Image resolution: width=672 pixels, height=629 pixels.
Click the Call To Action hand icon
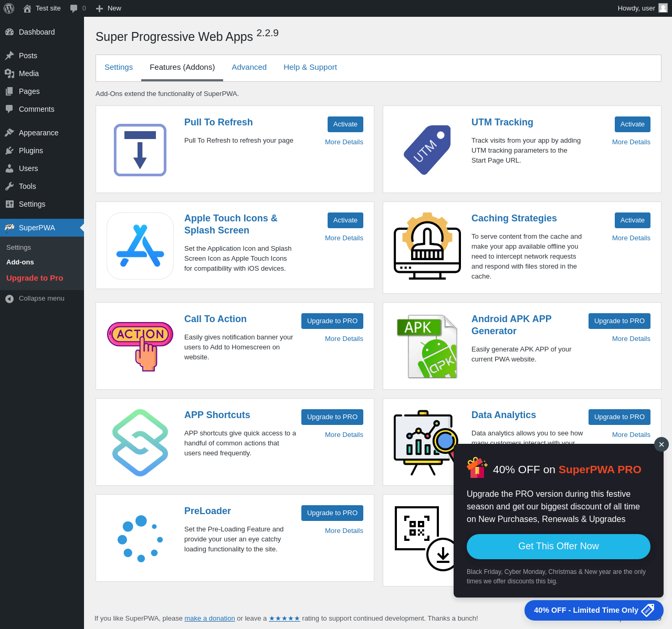[x=140, y=347]
